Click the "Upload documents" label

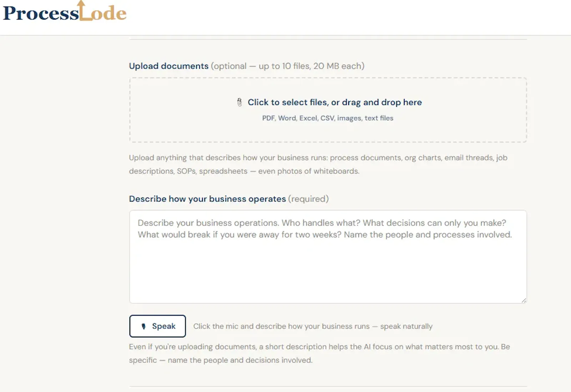[169, 66]
